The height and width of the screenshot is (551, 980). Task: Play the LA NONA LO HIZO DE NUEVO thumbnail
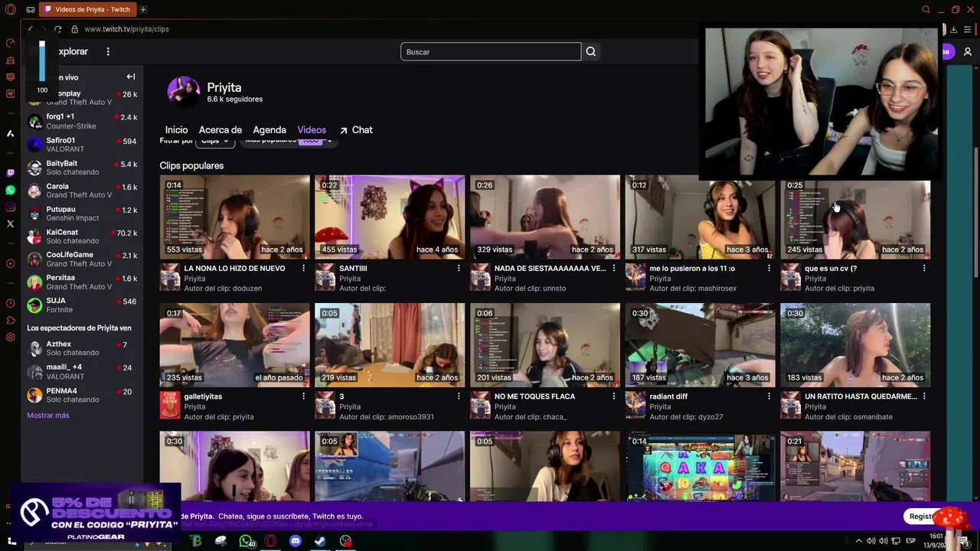235,217
